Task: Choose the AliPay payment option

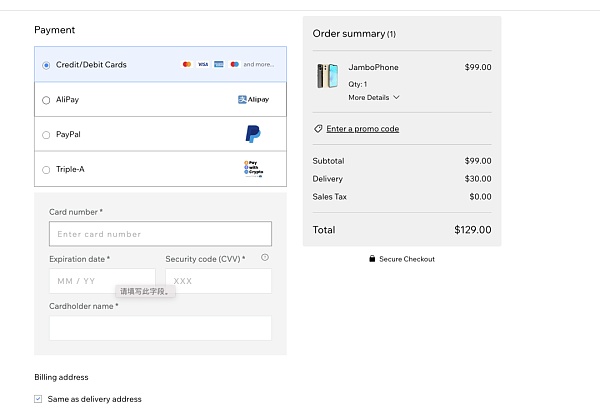Action: coord(46,100)
